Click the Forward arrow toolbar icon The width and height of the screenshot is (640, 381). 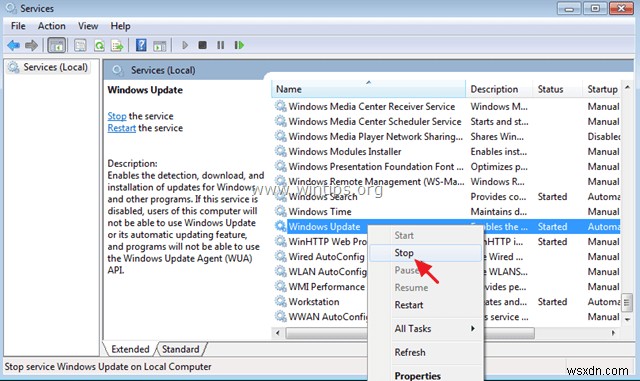(31, 45)
